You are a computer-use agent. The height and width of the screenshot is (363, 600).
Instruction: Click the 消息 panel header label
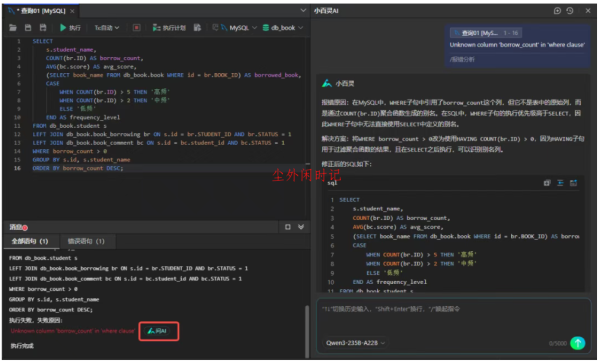coord(16,227)
